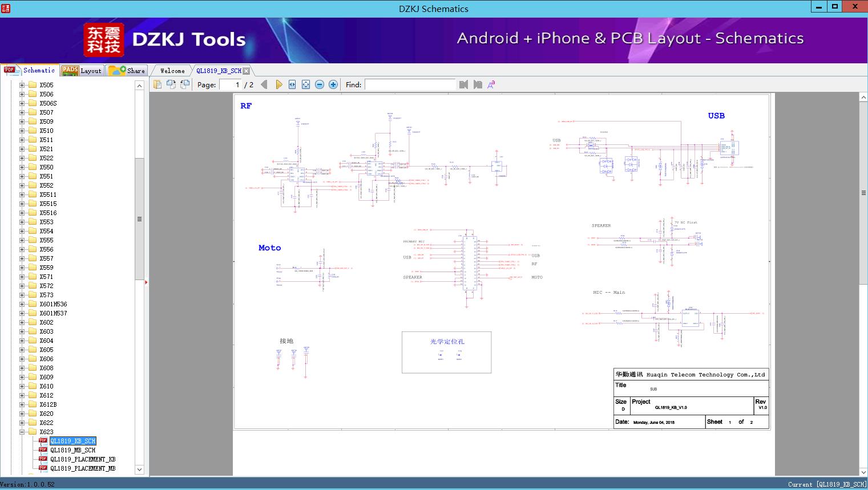Open the Share tab
The height and width of the screenshot is (490, 868).
coord(127,71)
